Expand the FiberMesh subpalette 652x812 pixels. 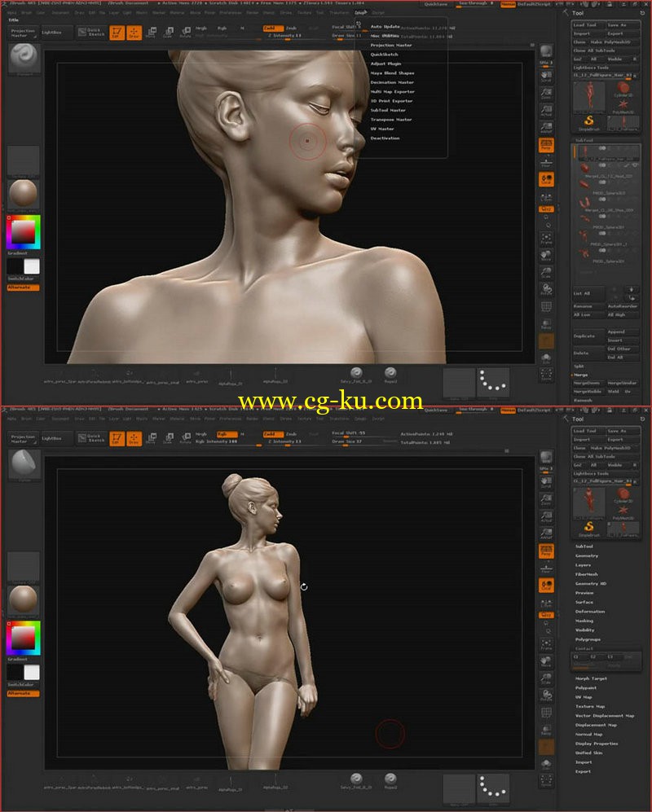(x=586, y=574)
